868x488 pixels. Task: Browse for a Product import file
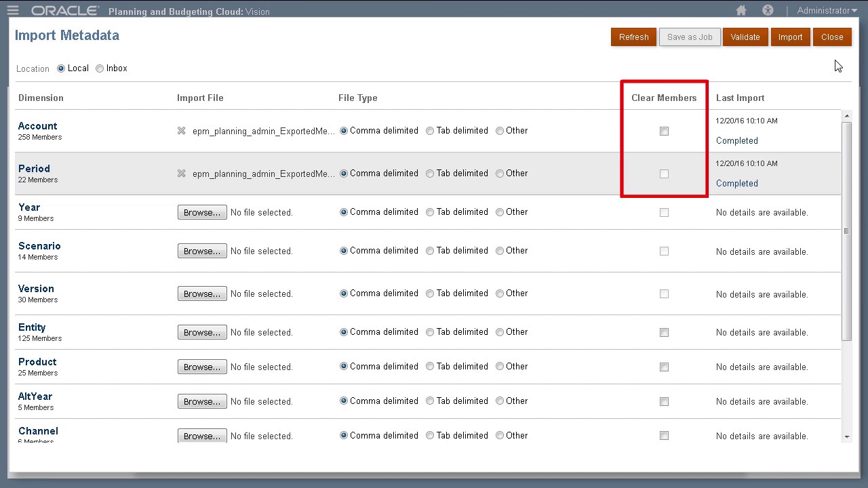(202, 367)
